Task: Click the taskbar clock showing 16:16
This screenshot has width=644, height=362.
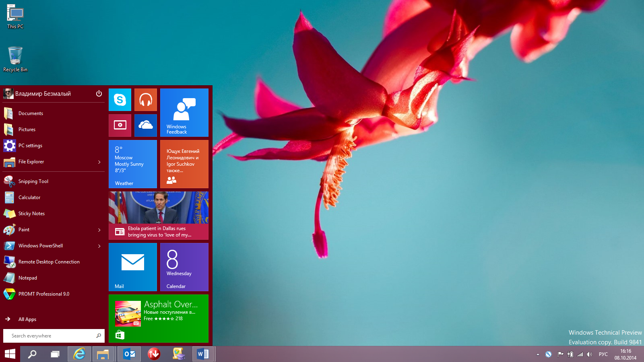Action: click(625, 354)
